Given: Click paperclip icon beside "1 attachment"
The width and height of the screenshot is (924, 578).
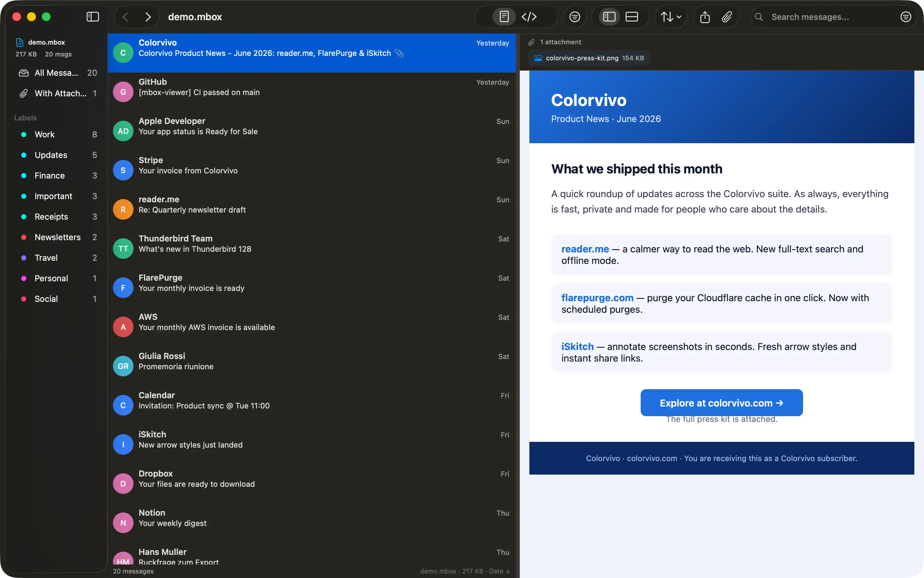Looking at the screenshot, I should 531,42.
